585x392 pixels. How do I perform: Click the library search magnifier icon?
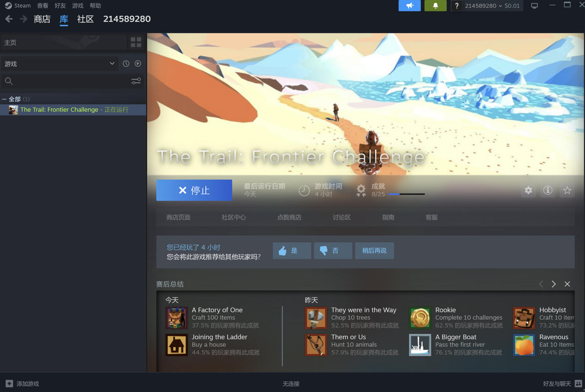click(9, 81)
